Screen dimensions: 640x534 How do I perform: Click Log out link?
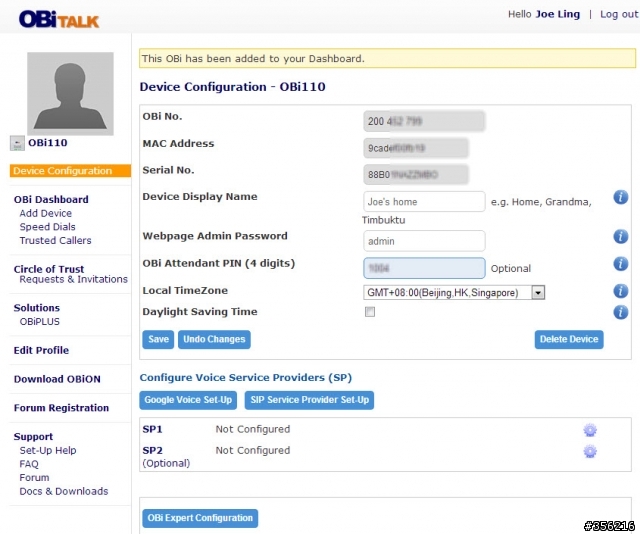click(619, 14)
